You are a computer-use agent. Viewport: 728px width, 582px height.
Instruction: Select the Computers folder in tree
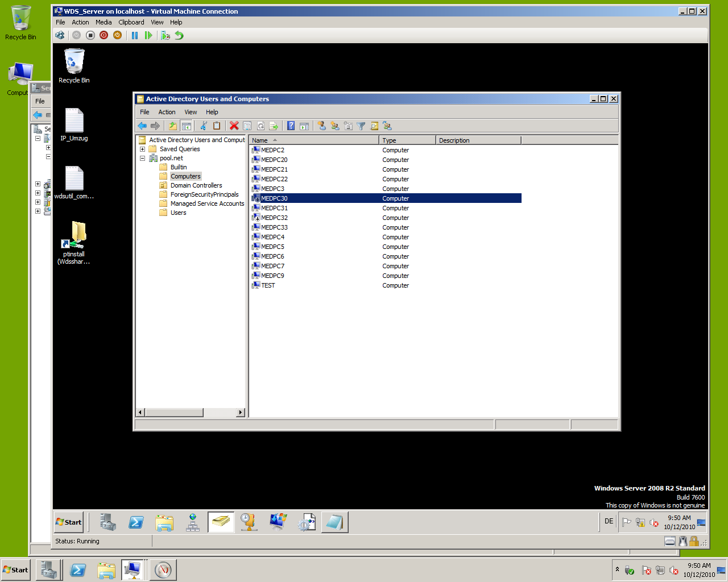pos(185,176)
